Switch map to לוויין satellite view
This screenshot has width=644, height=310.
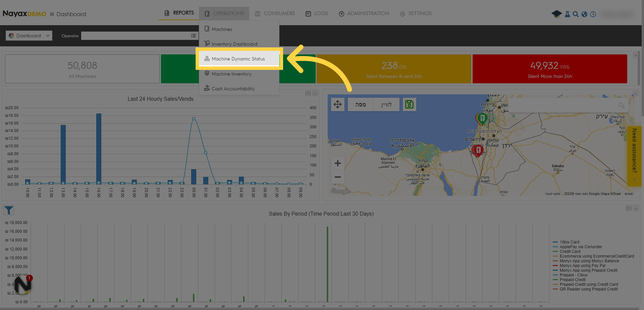[x=386, y=104]
